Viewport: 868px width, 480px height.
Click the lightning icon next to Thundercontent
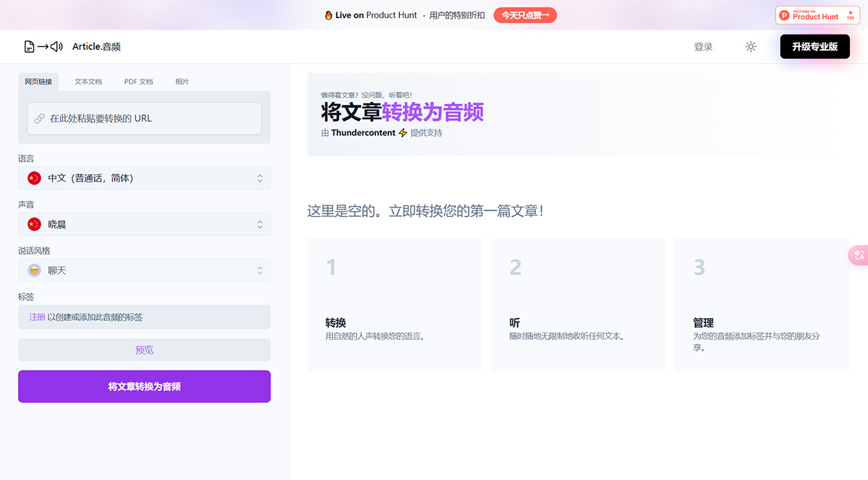click(x=401, y=133)
